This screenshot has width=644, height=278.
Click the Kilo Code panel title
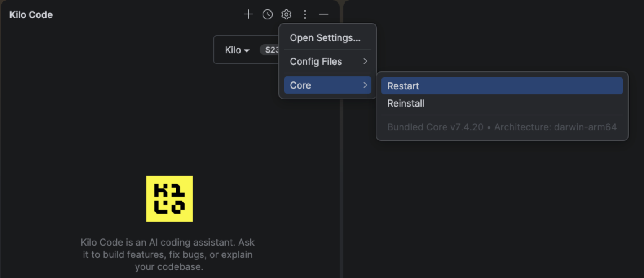31,15
